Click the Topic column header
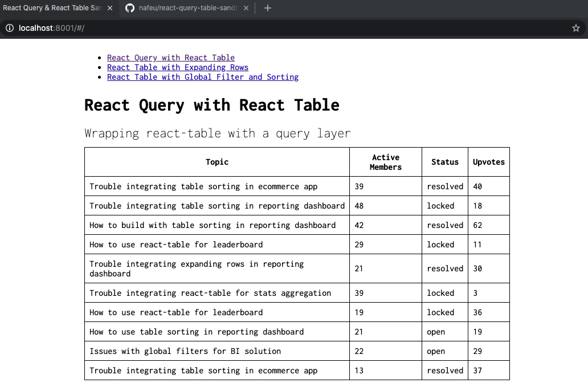 pos(217,162)
